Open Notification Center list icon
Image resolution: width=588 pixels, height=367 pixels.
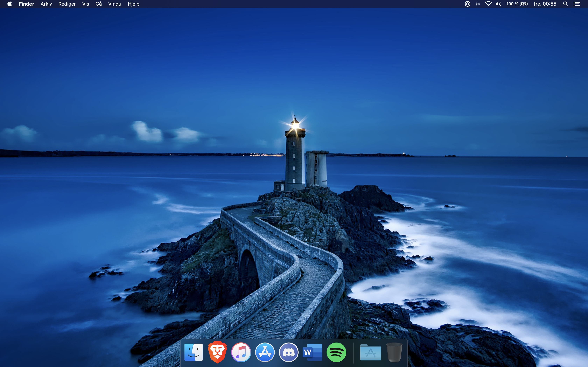(577, 4)
